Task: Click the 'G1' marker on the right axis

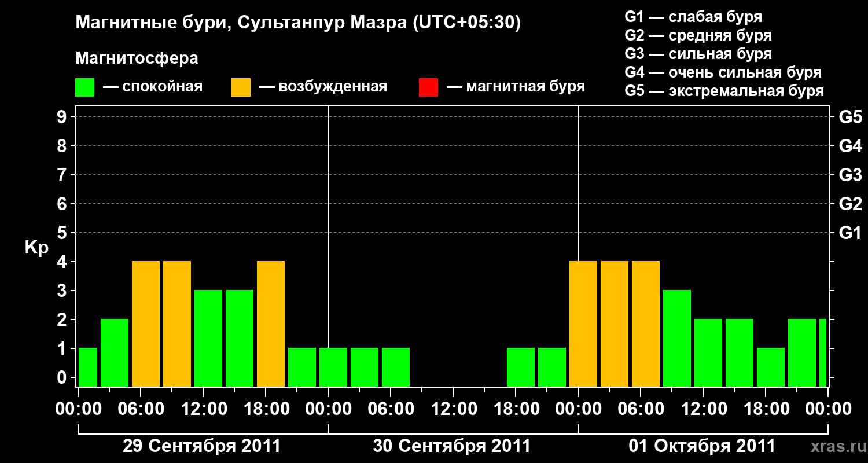Action: tap(850, 233)
